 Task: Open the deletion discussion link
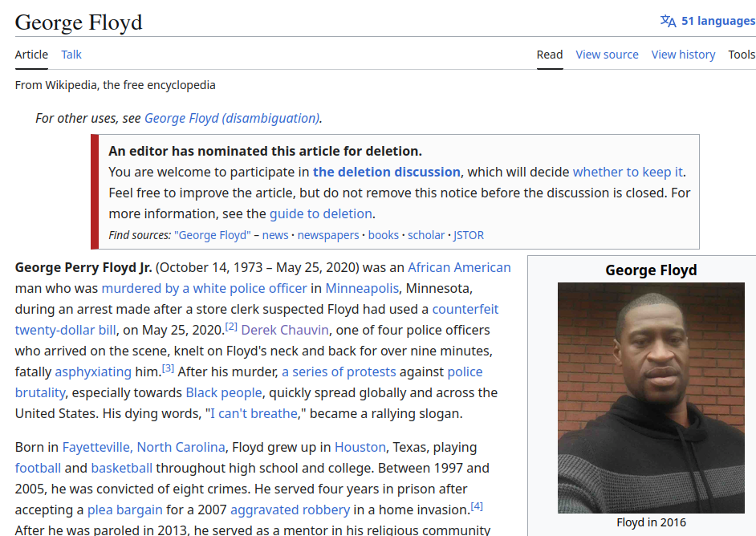[386, 172]
